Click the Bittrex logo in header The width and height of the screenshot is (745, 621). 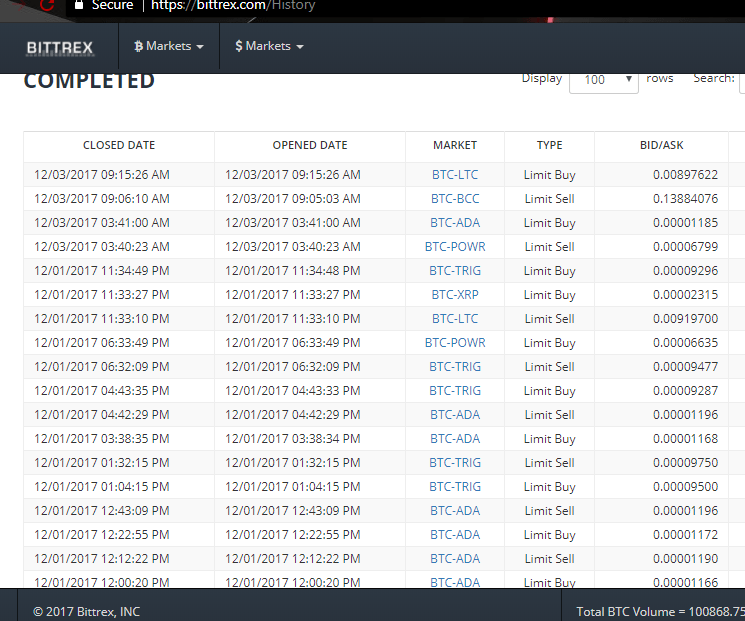click(59, 47)
